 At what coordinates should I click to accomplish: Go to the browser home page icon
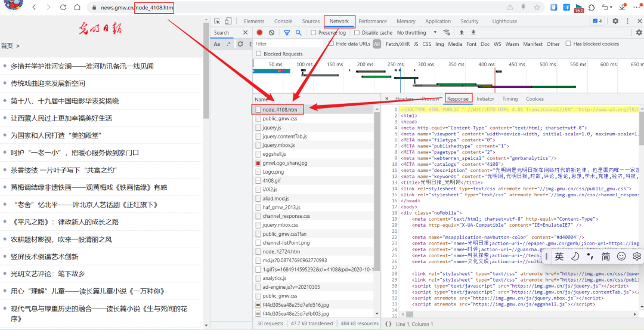coord(77,7)
